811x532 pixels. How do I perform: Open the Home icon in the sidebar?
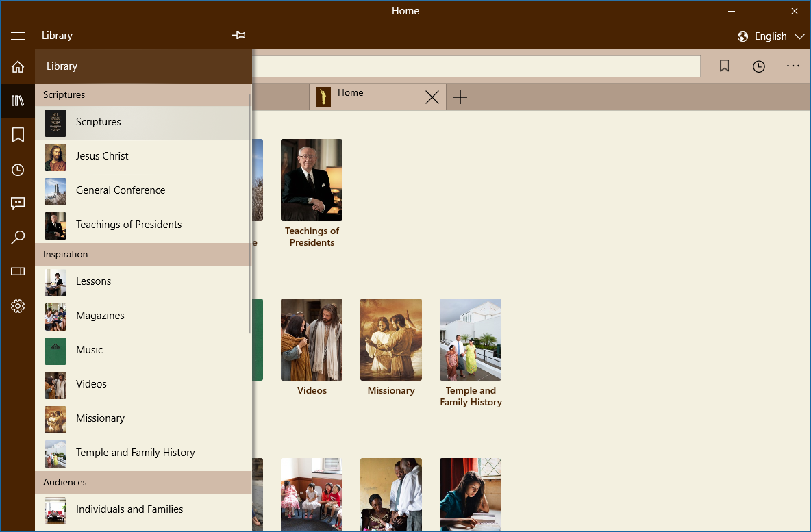(18, 66)
